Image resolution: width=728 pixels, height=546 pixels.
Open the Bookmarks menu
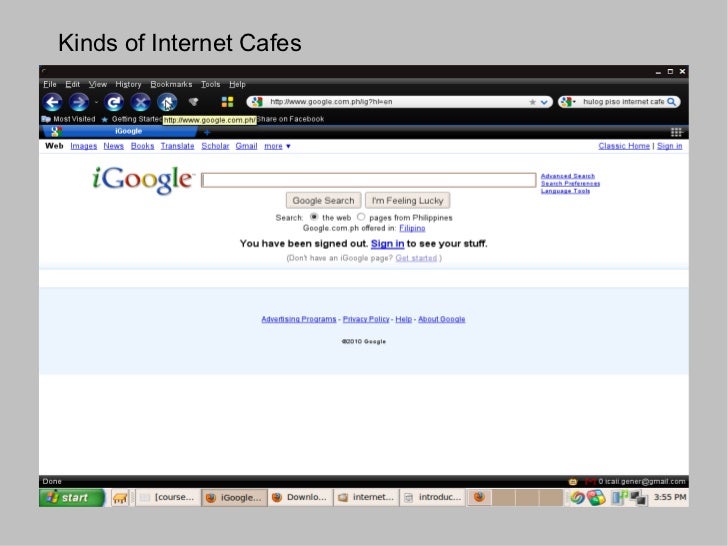171,84
